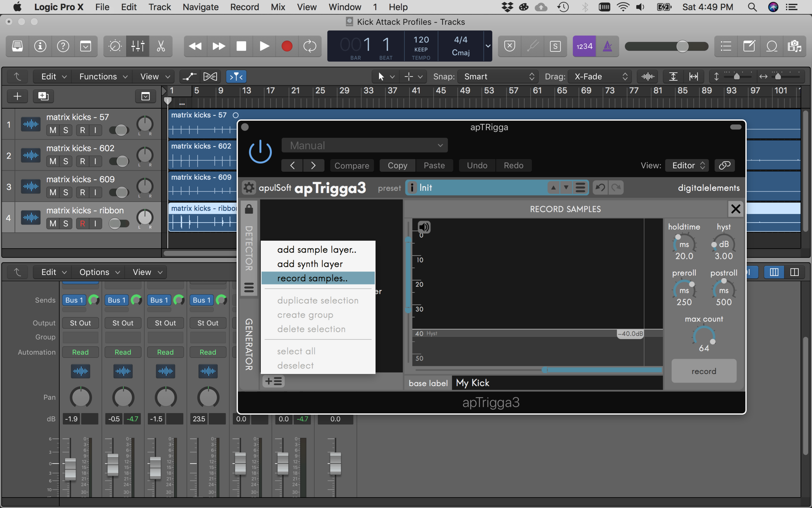812x508 pixels.
Task: Toggle the Mixer faders icon
Action: pos(138,46)
